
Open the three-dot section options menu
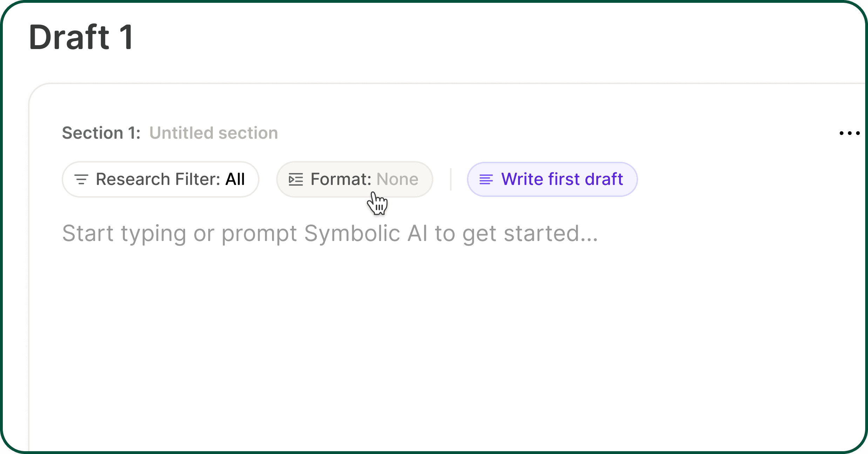[849, 133]
